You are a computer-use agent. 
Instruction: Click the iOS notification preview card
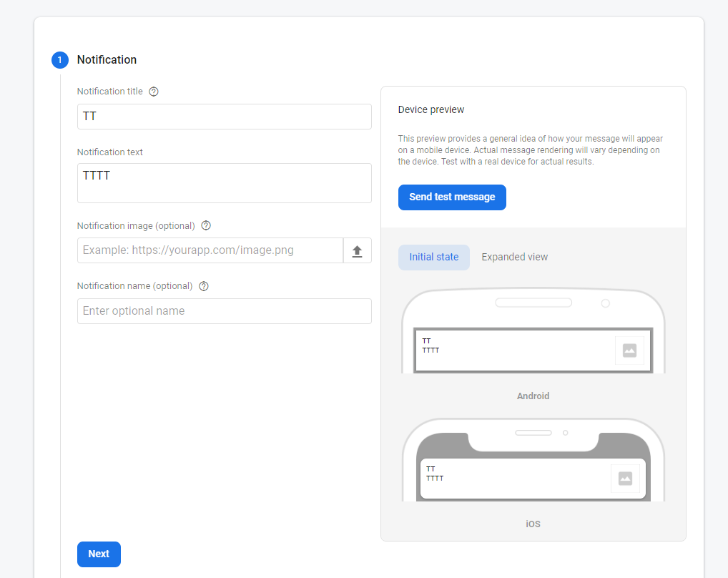tap(533, 478)
